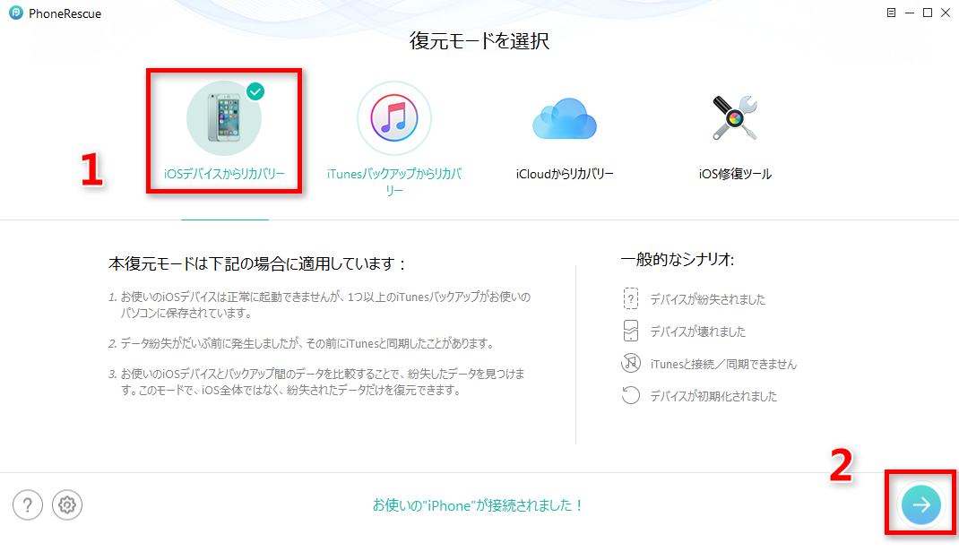Image resolution: width=959 pixels, height=560 pixels.
Task: Click the iTunesバックアップからリカバリー label
Action: 393,182
